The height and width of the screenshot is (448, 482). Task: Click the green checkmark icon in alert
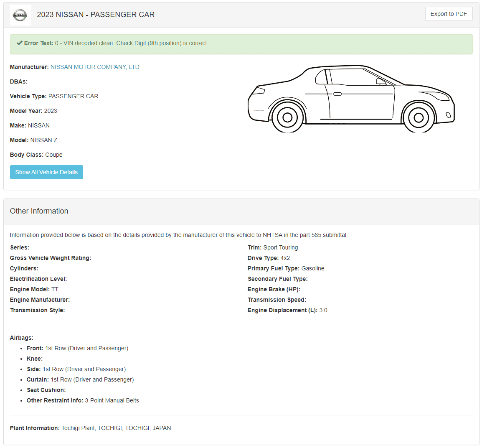click(19, 43)
